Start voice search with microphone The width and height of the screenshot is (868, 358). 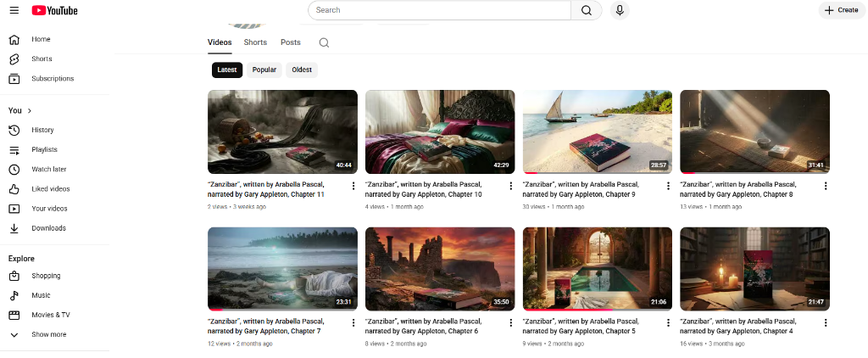click(x=620, y=10)
